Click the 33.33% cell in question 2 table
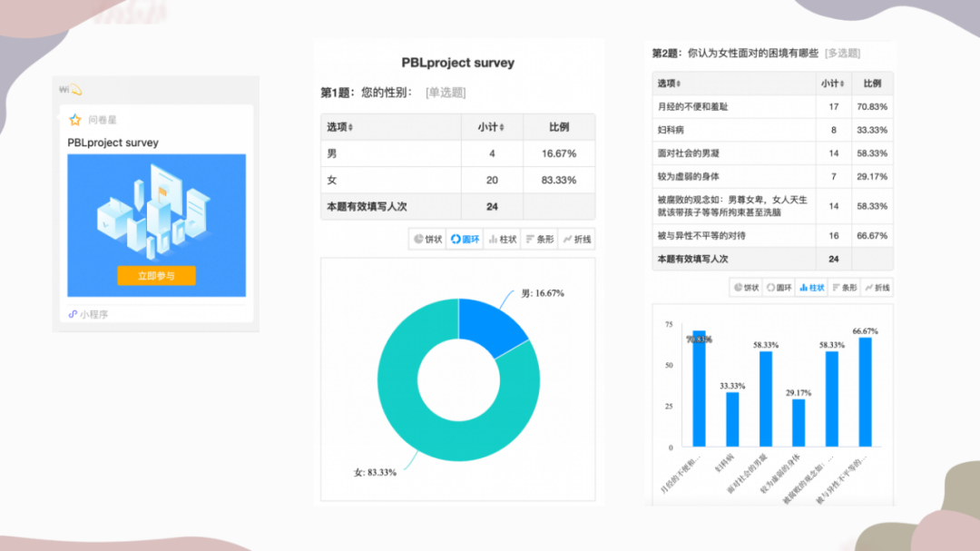The height and width of the screenshot is (551, 980). tap(872, 130)
